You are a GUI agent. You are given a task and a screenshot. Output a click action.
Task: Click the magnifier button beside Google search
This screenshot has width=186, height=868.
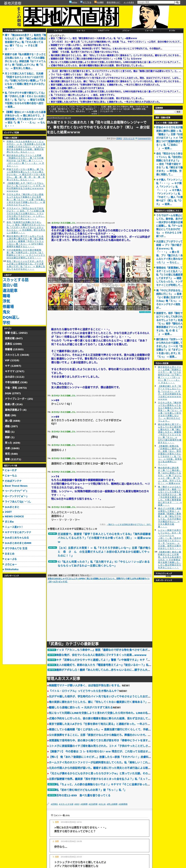177,2
